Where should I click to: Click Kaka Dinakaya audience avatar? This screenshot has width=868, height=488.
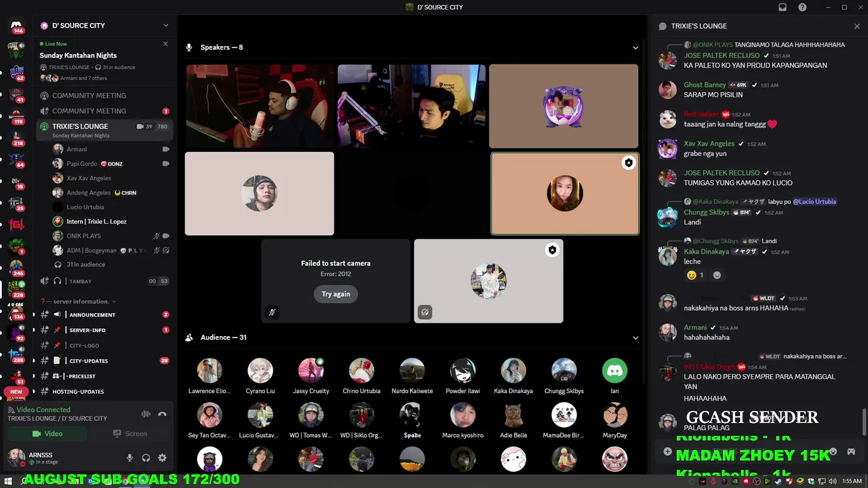coord(513,371)
